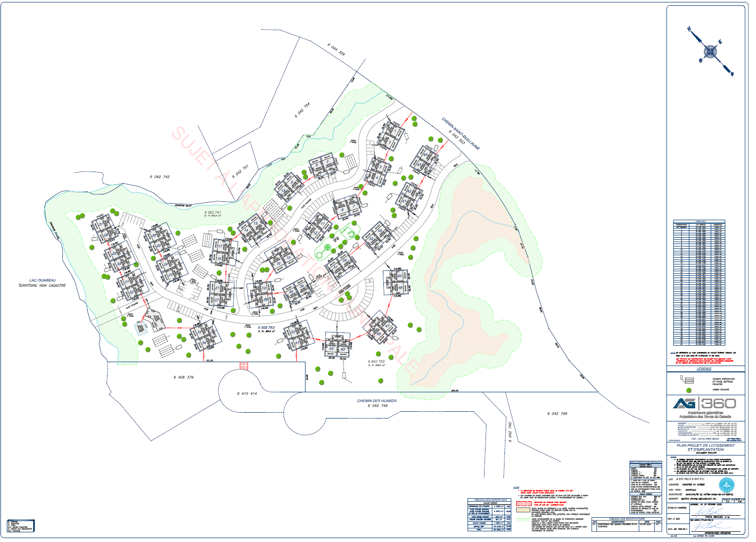Select the 'TABLEAU DES MODIFICATIONS' heading

click(627, 519)
